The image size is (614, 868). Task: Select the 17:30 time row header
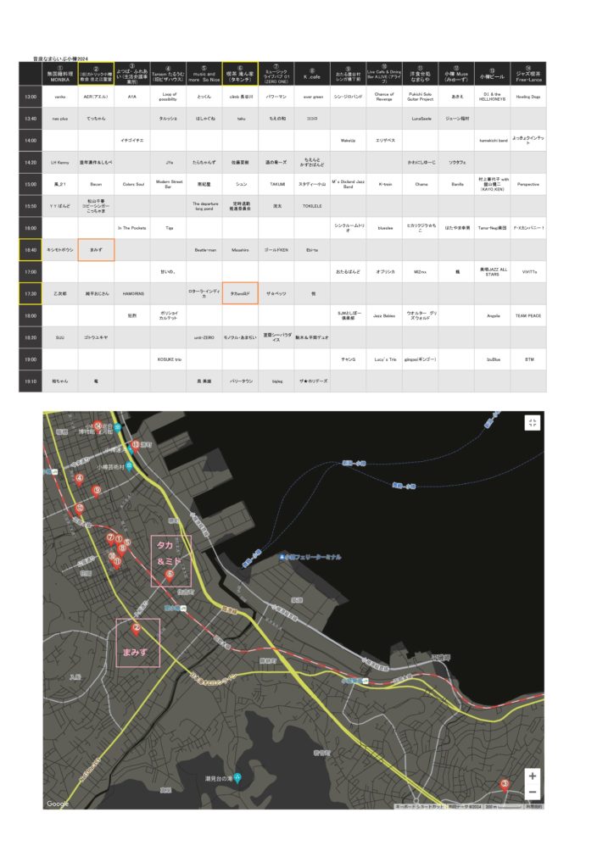[29, 293]
